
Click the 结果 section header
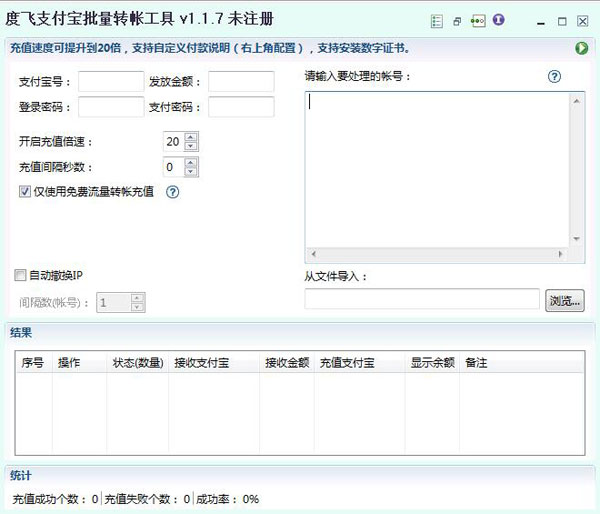[21, 332]
